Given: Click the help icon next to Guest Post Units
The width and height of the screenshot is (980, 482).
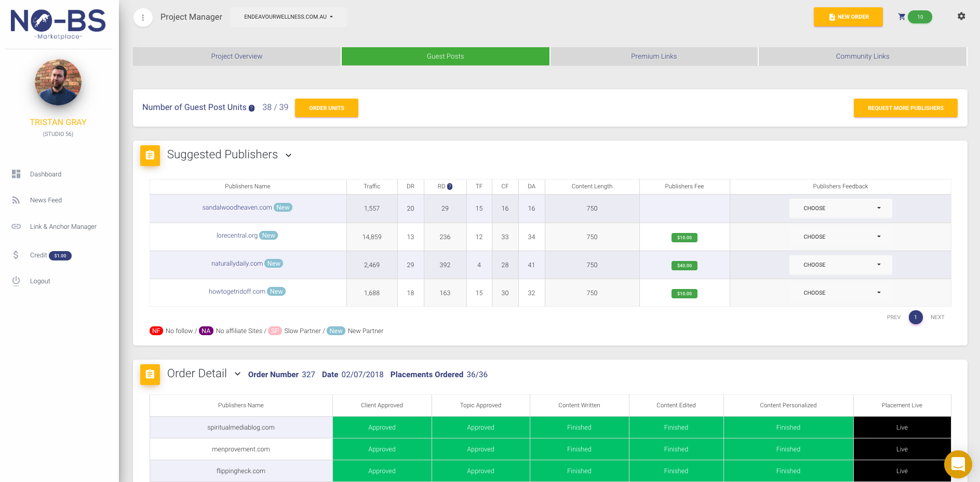Looking at the screenshot, I should click(251, 108).
